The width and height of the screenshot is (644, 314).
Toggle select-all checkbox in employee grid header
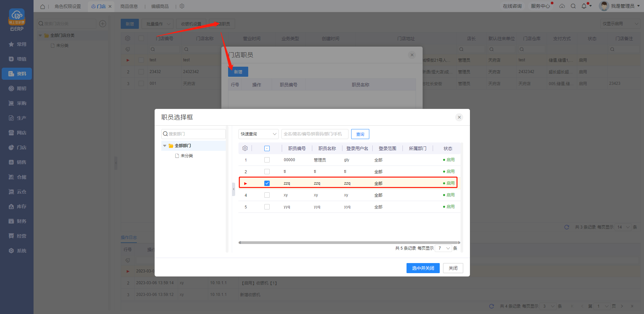pos(267,148)
